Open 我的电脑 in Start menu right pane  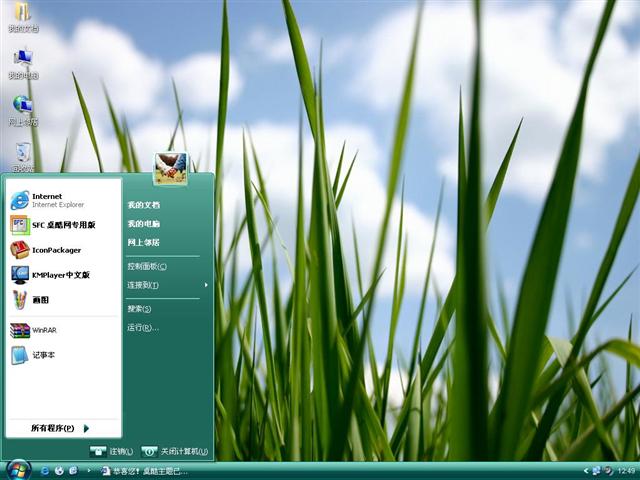click(144, 224)
